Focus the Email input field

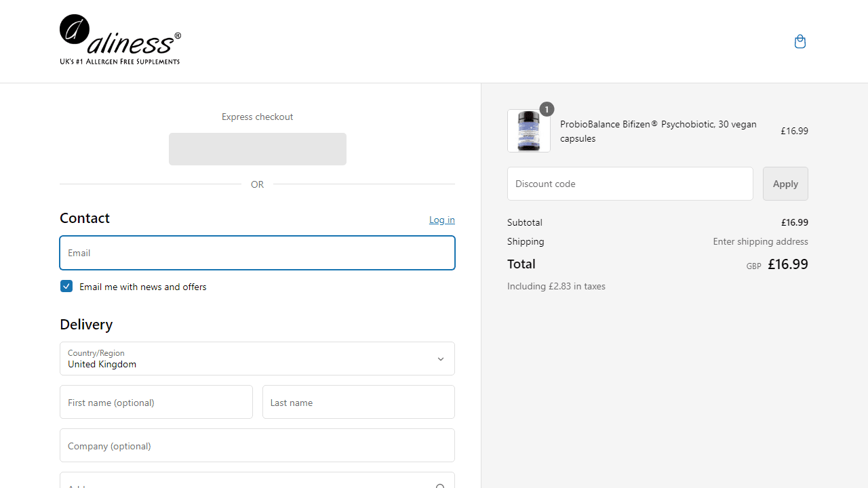[x=257, y=253]
